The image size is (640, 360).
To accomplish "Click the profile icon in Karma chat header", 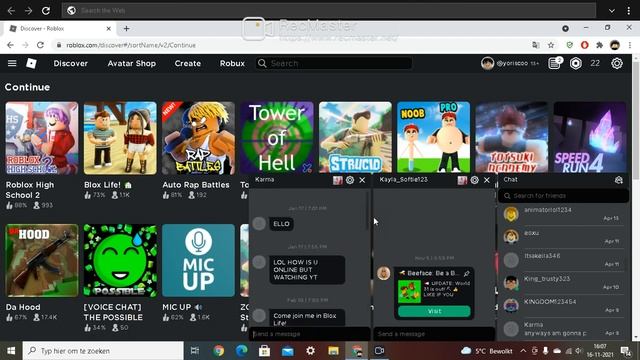I will click(338, 180).
